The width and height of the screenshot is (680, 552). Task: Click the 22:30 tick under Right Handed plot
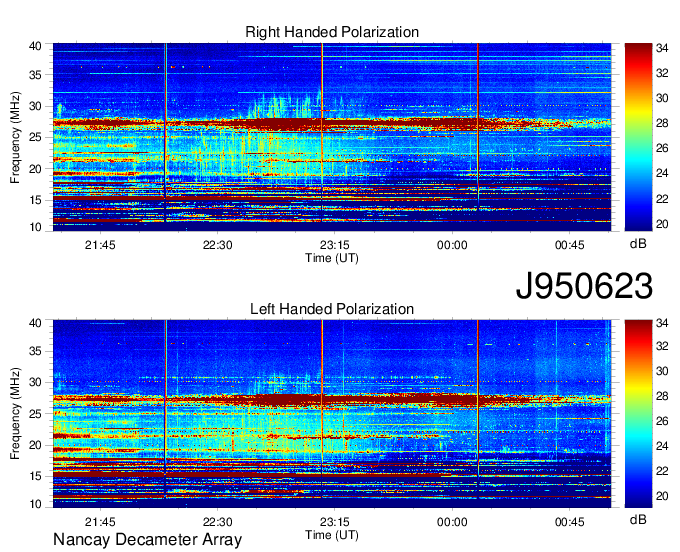(x=217, y=245)
